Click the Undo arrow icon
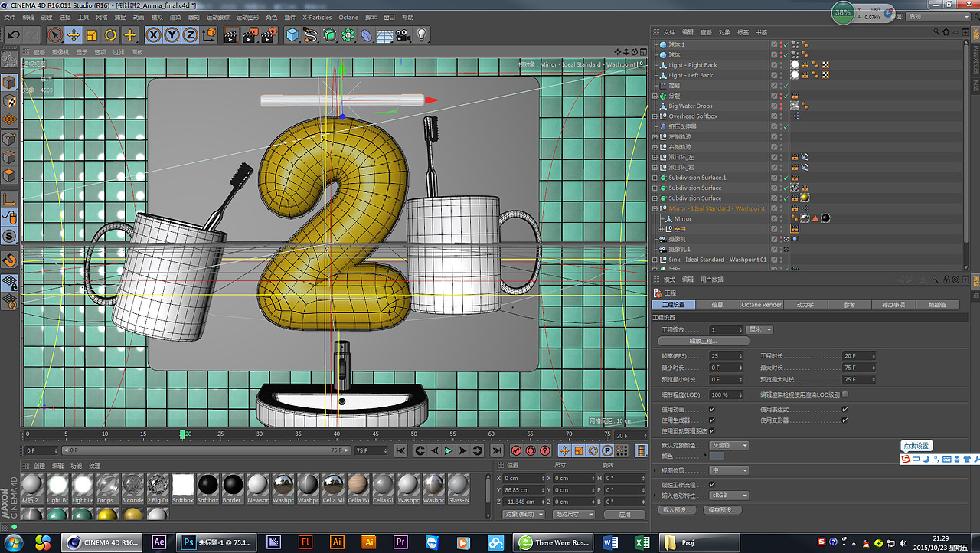 point(13,34)
